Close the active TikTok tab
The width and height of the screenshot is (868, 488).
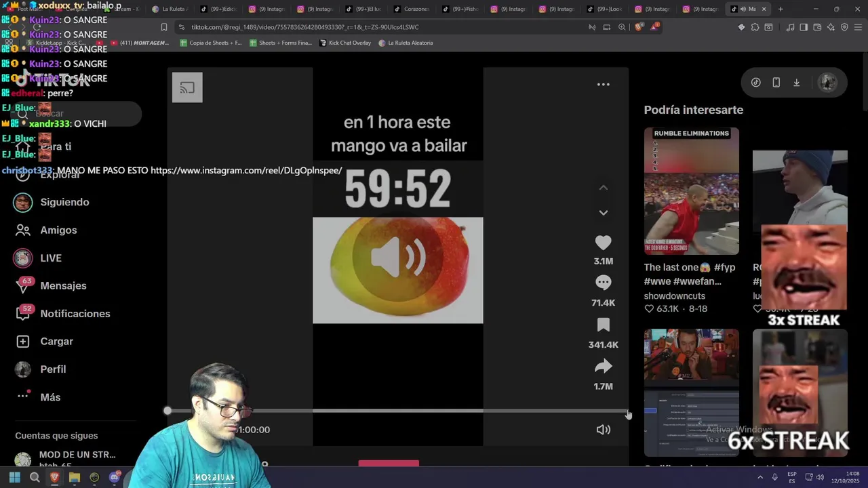tap(764, 9)
